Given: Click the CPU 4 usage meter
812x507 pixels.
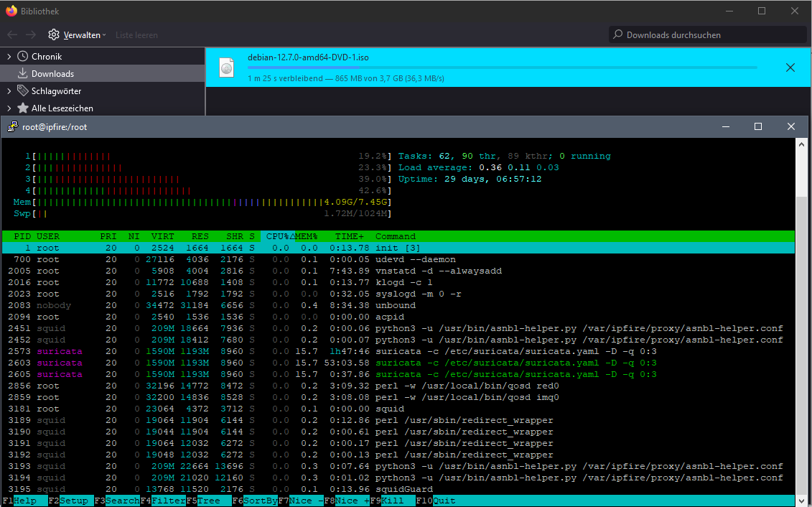Looking at the screenshot, I should pyautogui.click(x=208, y=190).
